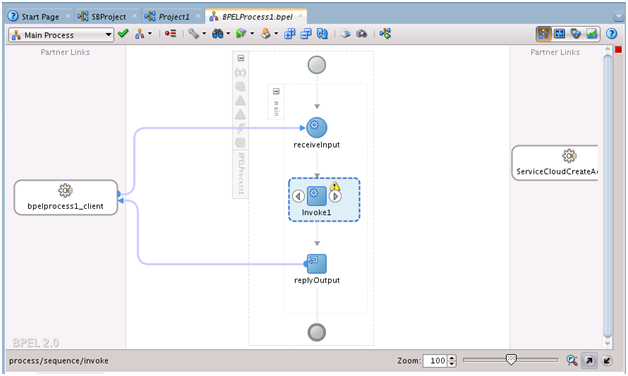
Task: Click the green flag toolbar icon
Action: coord(241,34)
